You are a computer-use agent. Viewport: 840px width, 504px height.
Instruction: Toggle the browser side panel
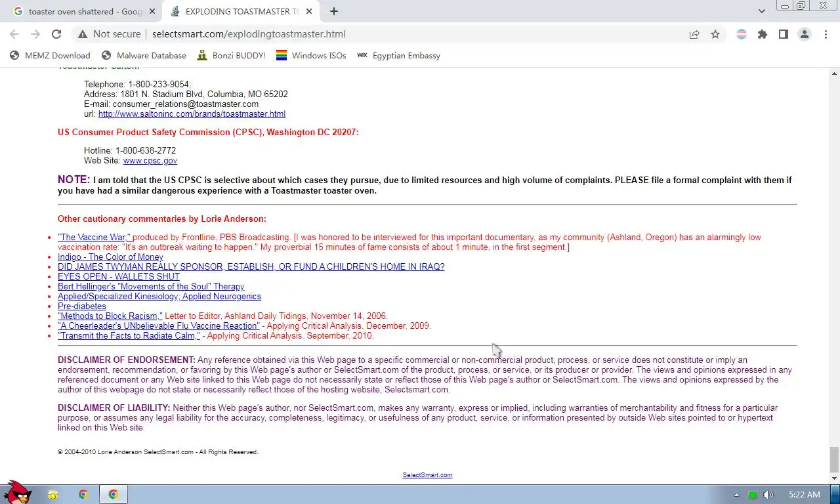(x=784, y=34)
